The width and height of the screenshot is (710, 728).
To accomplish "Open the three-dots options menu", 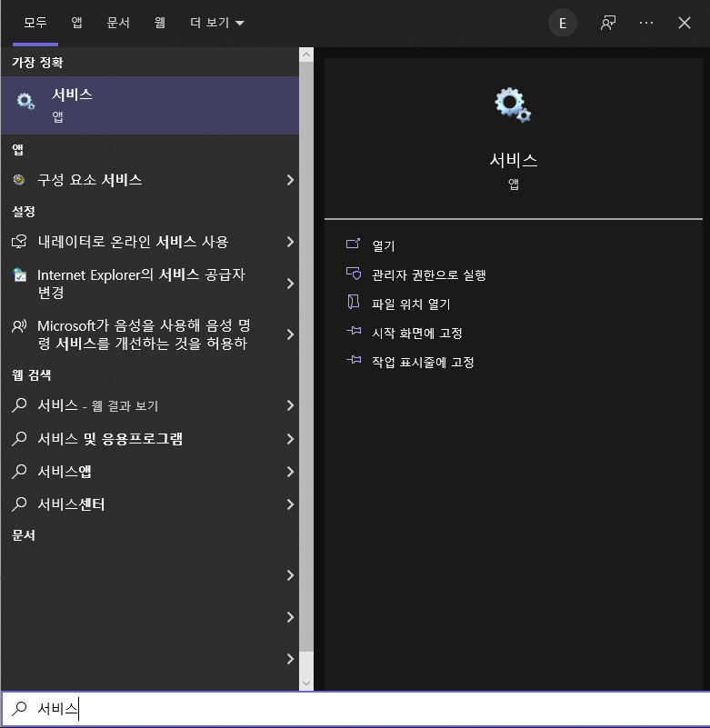I will [x=646, y=23].
